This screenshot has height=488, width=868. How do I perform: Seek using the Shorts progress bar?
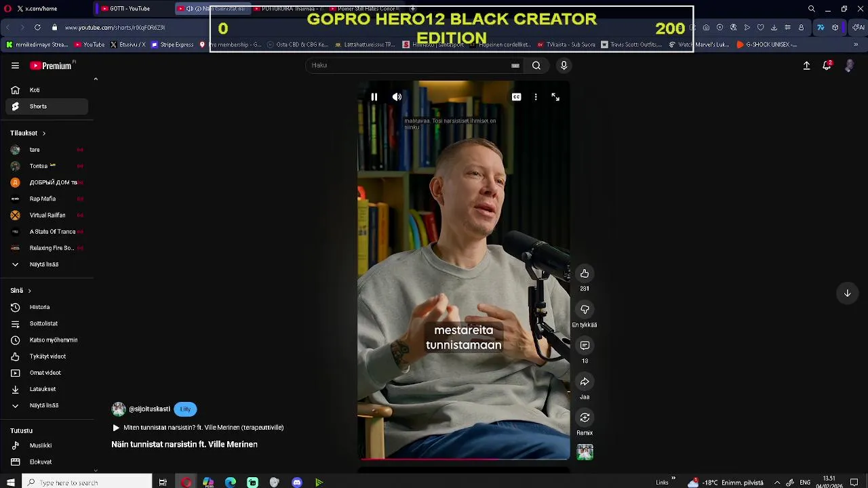tap(464, 459)
